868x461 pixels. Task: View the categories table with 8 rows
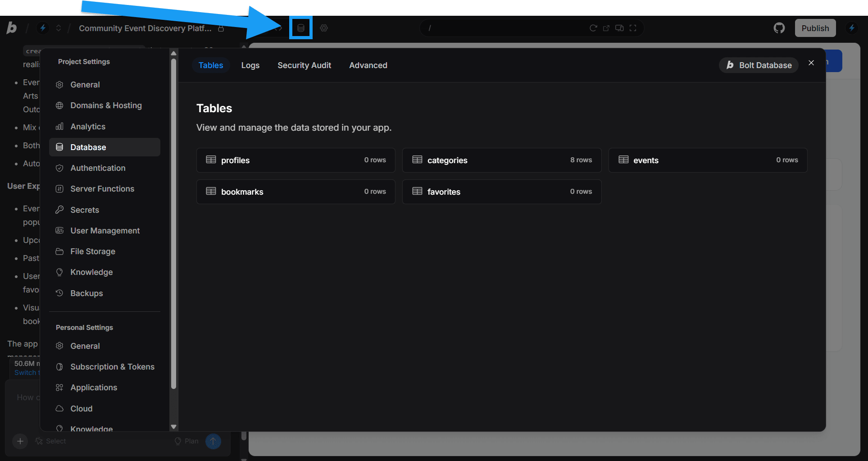[501, 160]
